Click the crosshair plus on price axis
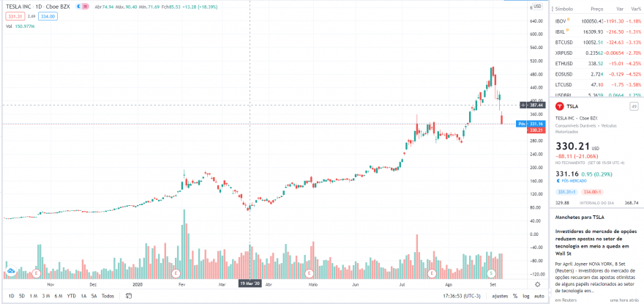 (x=523, y=105)
